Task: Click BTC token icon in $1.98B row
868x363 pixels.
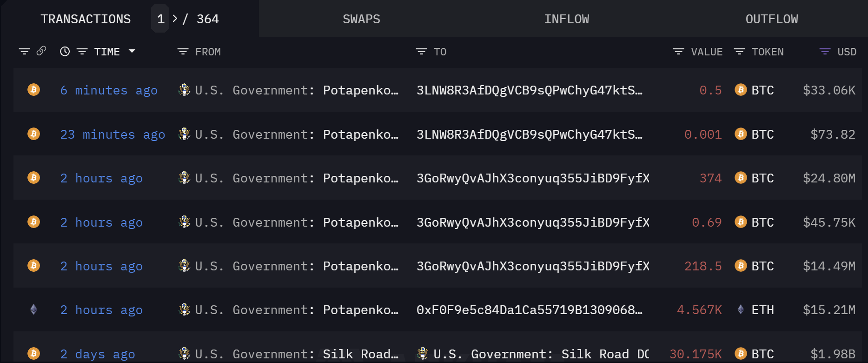Action: (x=741, y=353)
